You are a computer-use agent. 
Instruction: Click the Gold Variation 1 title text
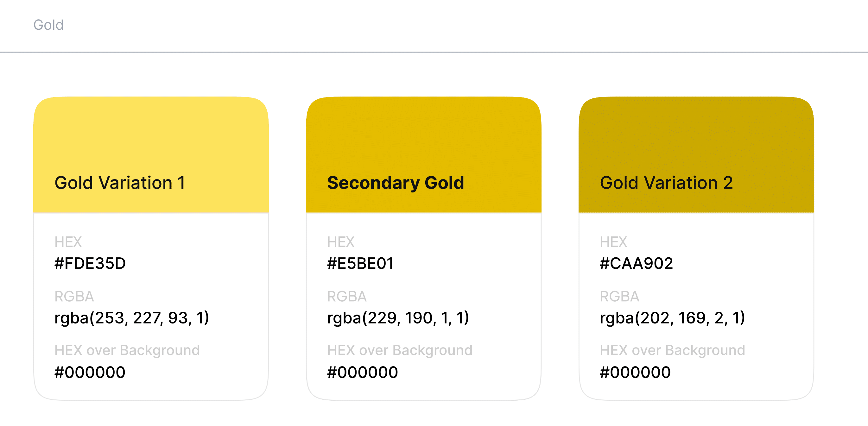point(120,183)
